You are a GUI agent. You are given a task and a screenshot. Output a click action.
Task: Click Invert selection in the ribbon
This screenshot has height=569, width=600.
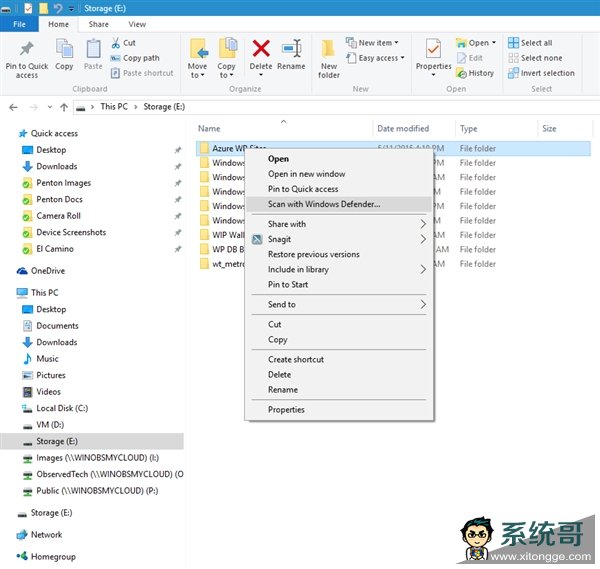541,73
